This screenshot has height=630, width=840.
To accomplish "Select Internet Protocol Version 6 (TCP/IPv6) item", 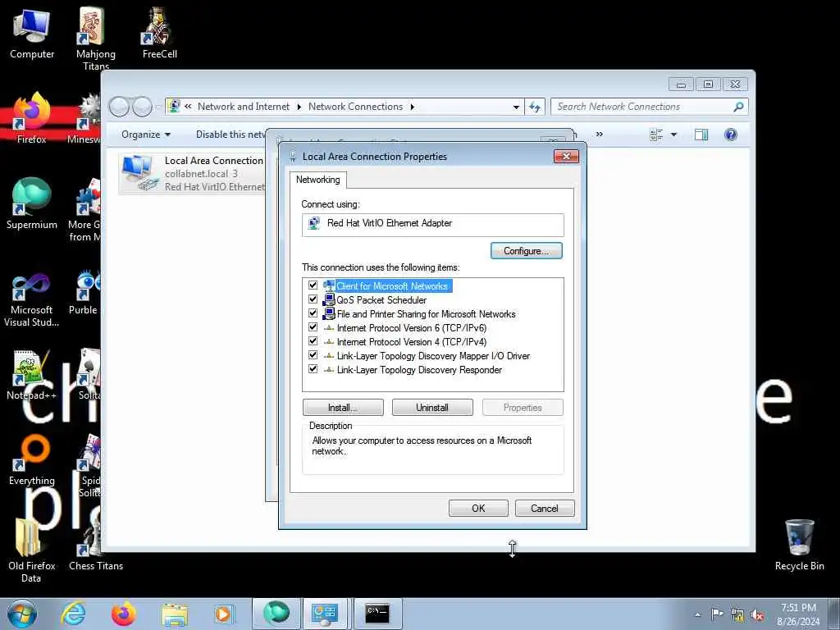I will click(412, 328).
